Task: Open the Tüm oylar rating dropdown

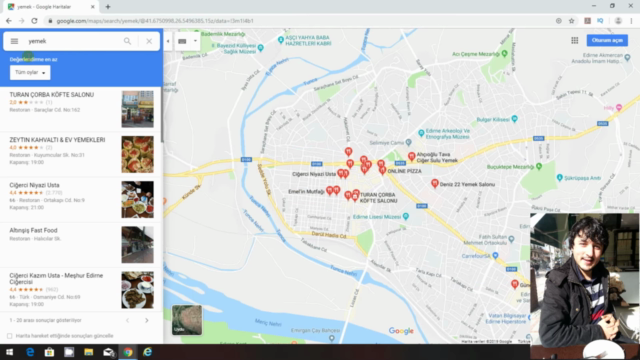Action: (30, 73)
